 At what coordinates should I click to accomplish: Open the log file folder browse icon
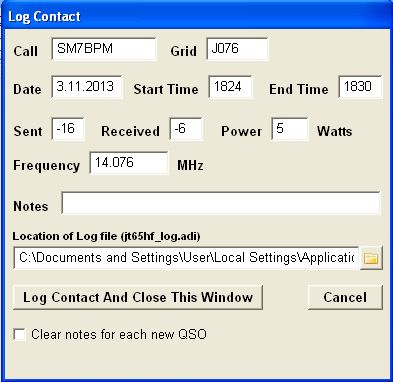point(371,258)
